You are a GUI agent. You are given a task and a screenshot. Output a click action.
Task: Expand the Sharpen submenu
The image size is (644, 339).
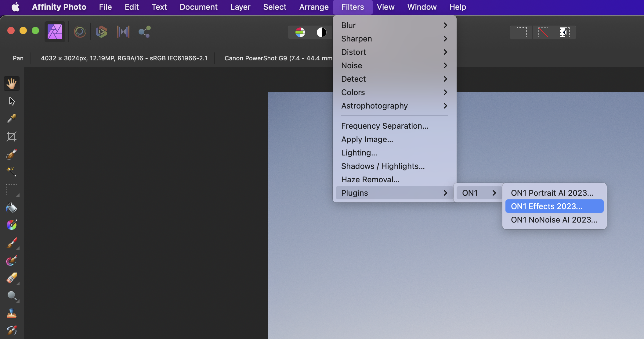(x=395, y=39)
